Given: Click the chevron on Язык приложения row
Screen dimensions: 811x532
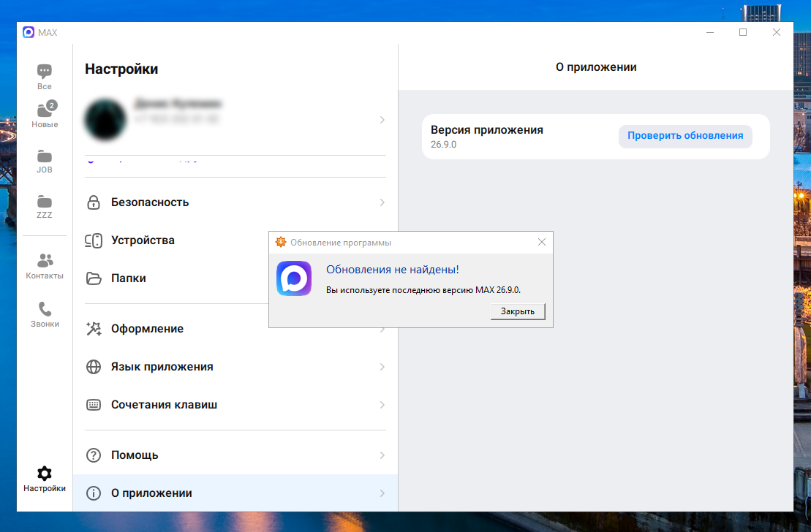Looking at the screenshot, I should (382, 367).
